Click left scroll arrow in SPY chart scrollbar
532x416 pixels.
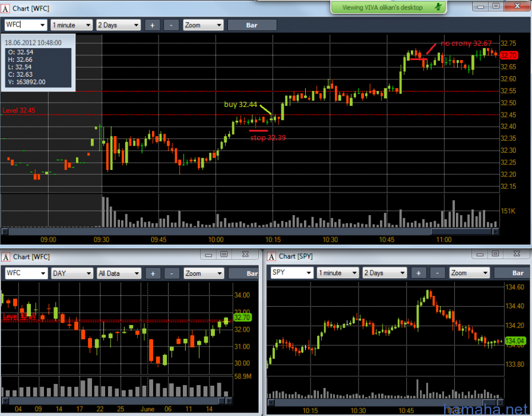tap(271, 403)
